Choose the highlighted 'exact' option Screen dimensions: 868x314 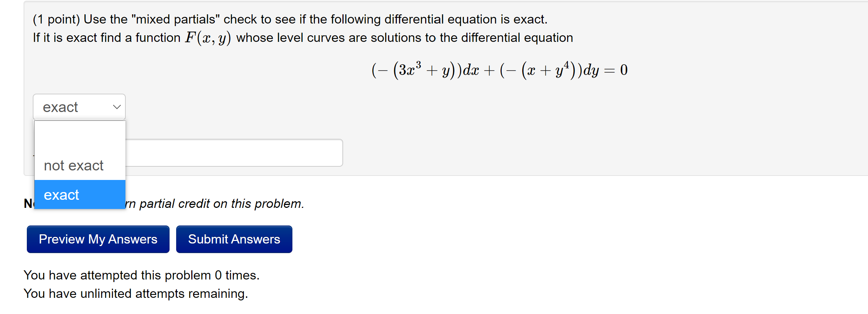tap(61, 194)
